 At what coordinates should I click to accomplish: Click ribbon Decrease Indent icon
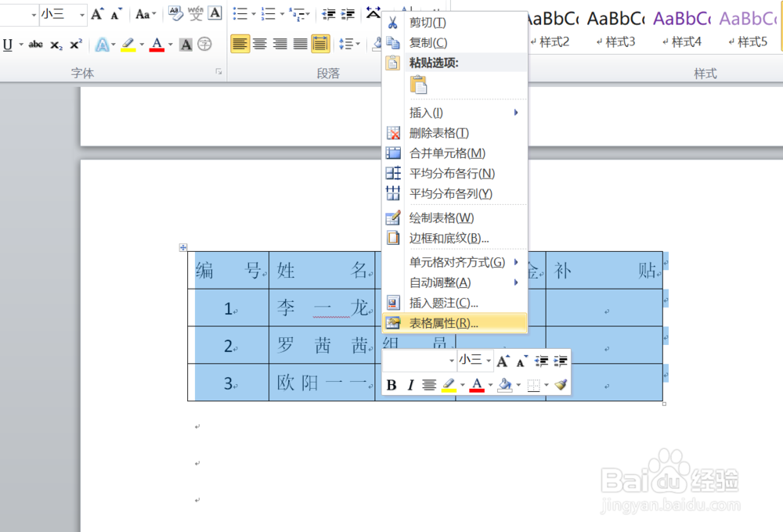[x=329, y=14]
